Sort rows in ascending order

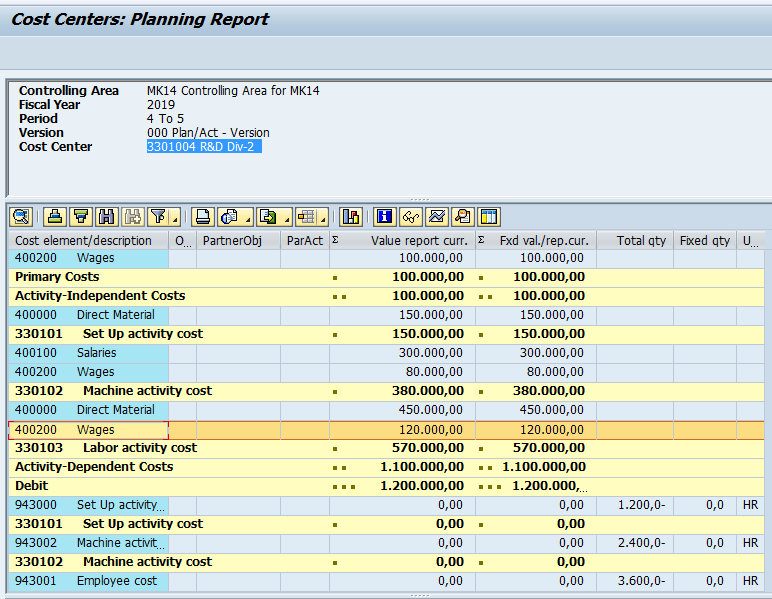point(56,217)
